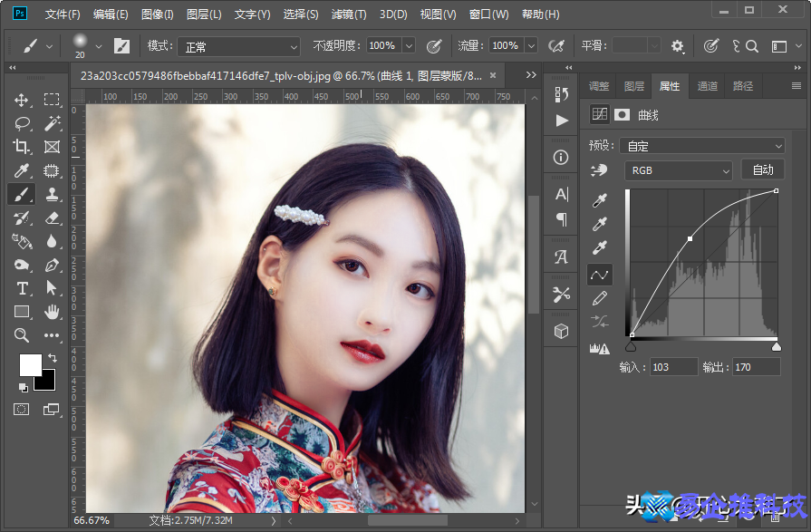Open the 滤镜(T) menu
This screenshot has height=532, width=811.
tap(348, 15)
